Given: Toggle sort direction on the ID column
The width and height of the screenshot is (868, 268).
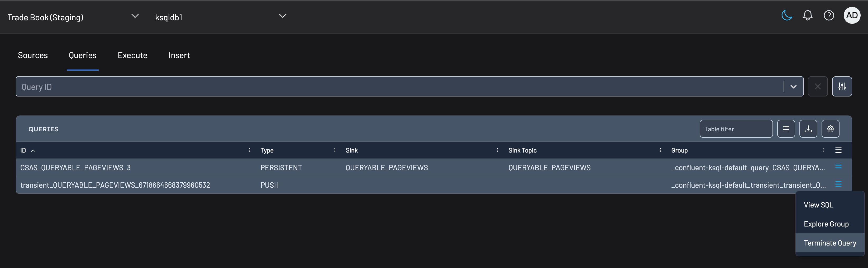Looking at the screenshot, I should [x=33, y=151].
